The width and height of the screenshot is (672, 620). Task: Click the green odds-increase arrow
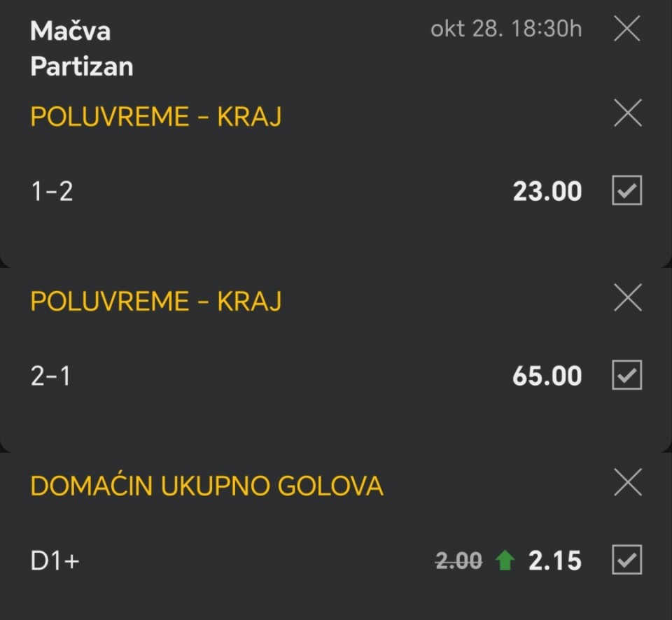(505, 561)
